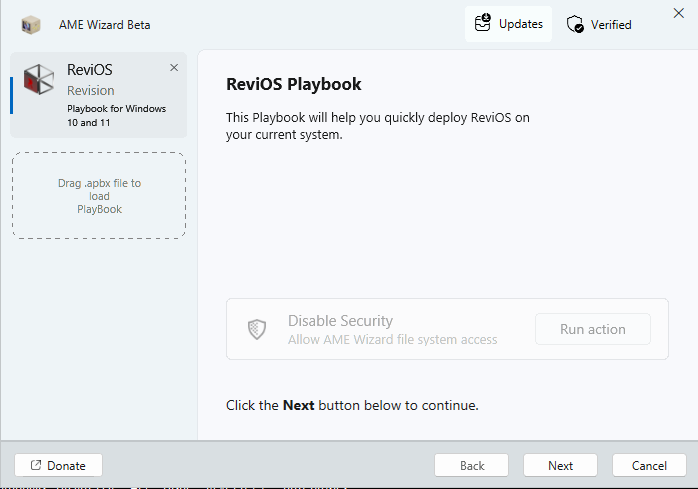The height and width of the screenshot is (489, 698).
Task: Click the ReviOS playbook cube icon
Action: [x=39, y=80]
